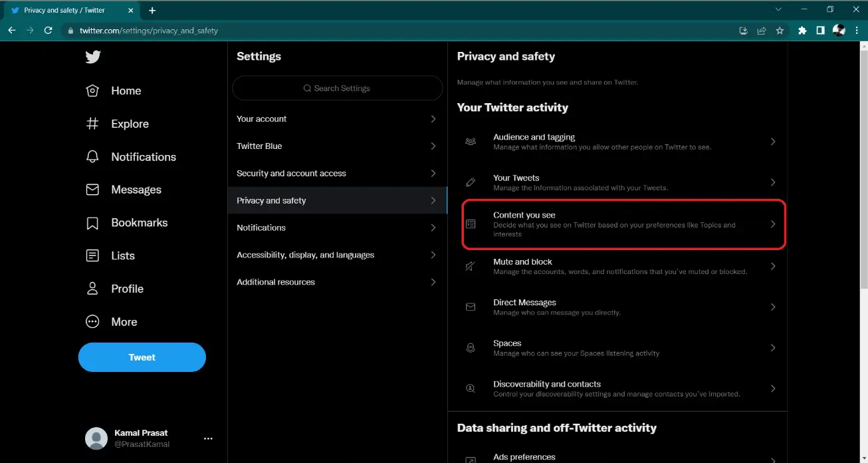Viewport: 868px width, 463px height.
Task: Expand Security and account access chevron
Action: [x=433, y=173]
